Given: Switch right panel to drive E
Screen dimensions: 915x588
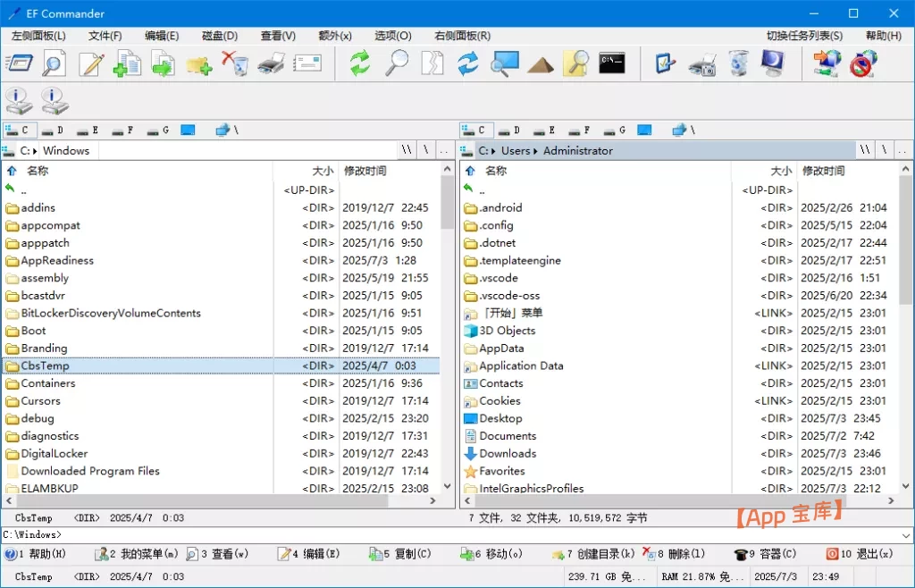Looking at the screenshot, I should coord(544,130).
